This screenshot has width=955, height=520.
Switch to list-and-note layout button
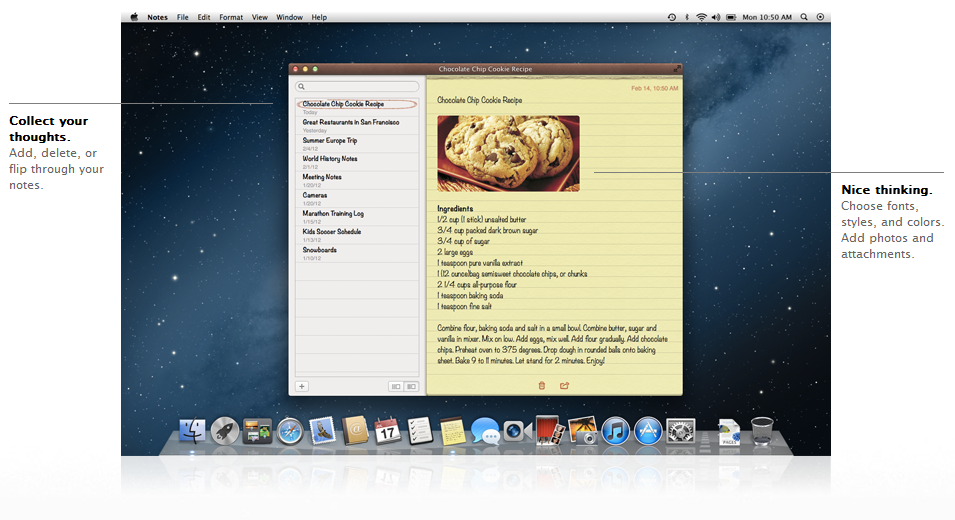point(411,386)
